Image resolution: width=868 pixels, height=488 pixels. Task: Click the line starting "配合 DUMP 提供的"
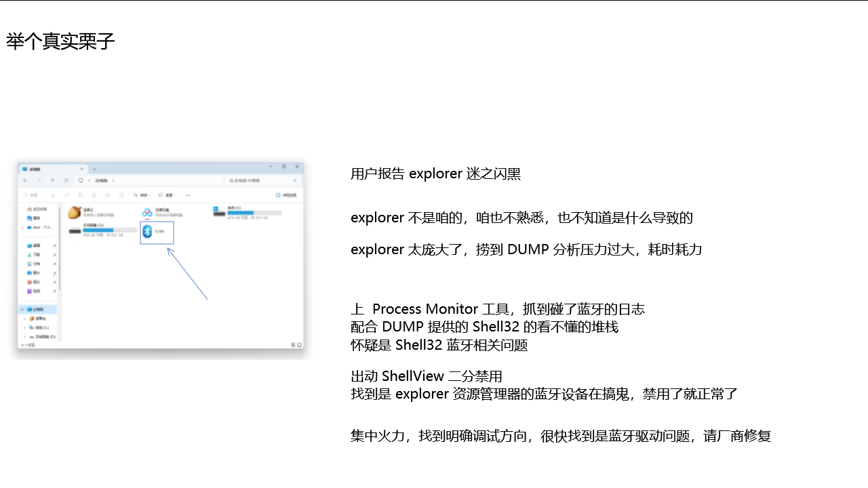click(x=485, y=327)
